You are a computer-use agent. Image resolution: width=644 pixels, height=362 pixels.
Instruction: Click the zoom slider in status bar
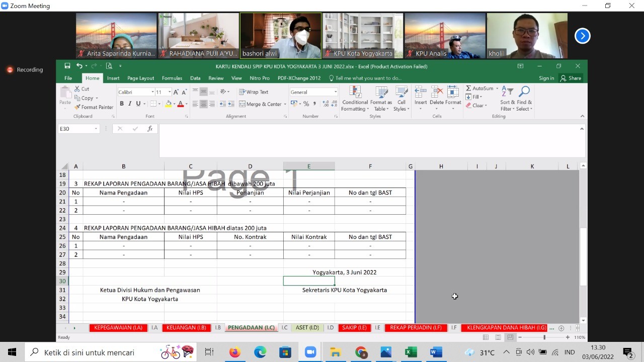pyautogui.click(x=544, y=337)
